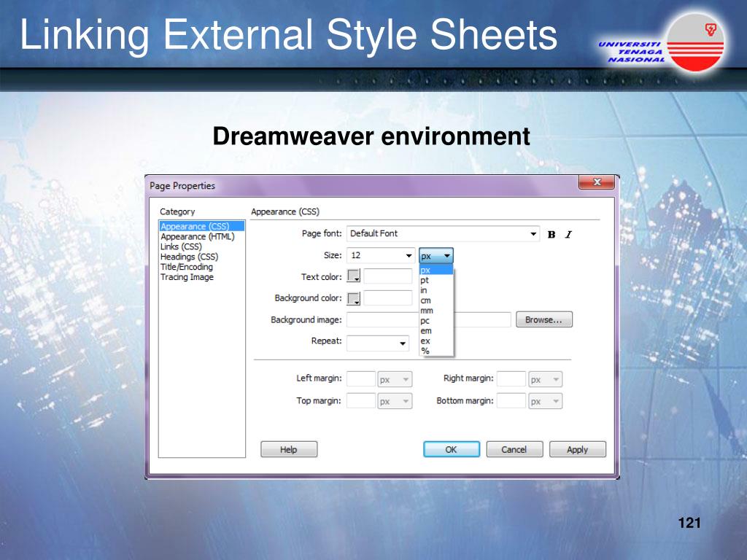Click the Text color hex input field
Screen dimensions: 747x560
coord(388,276)
